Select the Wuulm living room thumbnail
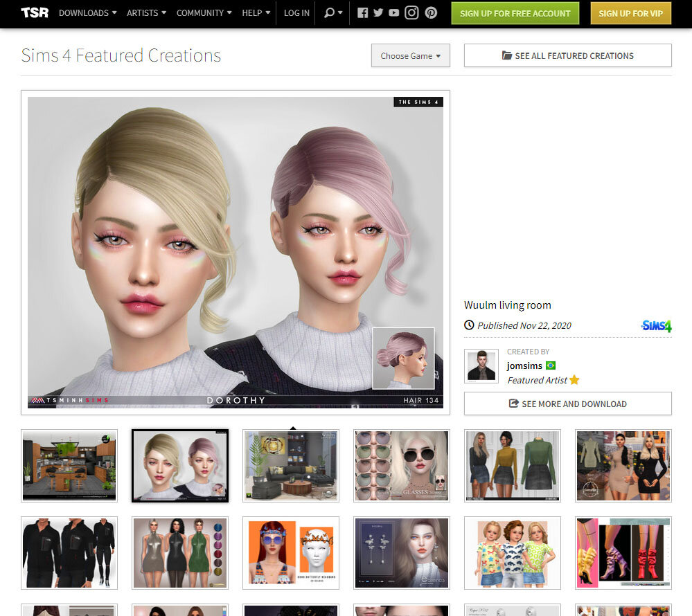 (x=291, y=466)
